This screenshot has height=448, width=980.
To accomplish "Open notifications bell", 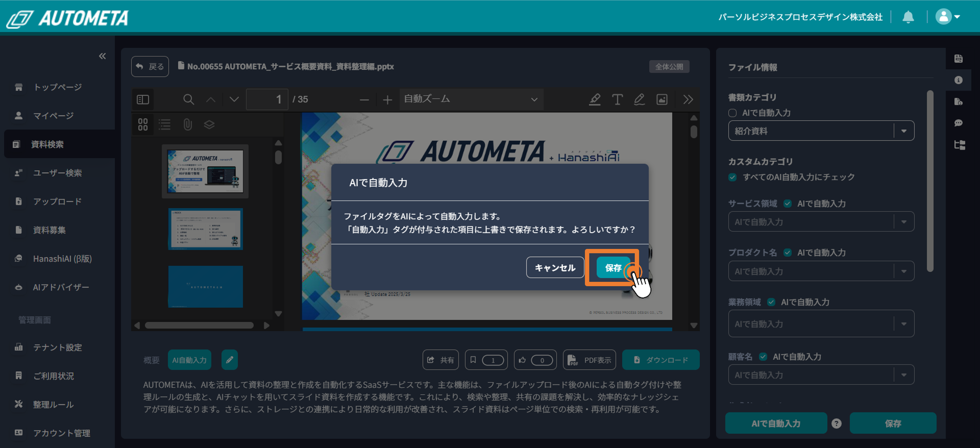I will 908,17.
